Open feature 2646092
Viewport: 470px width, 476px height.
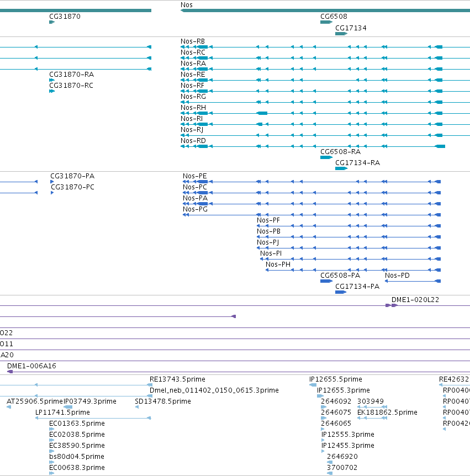click(336, 401)
